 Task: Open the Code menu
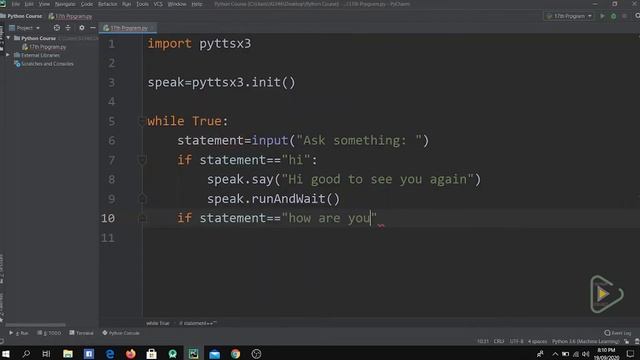87,4
